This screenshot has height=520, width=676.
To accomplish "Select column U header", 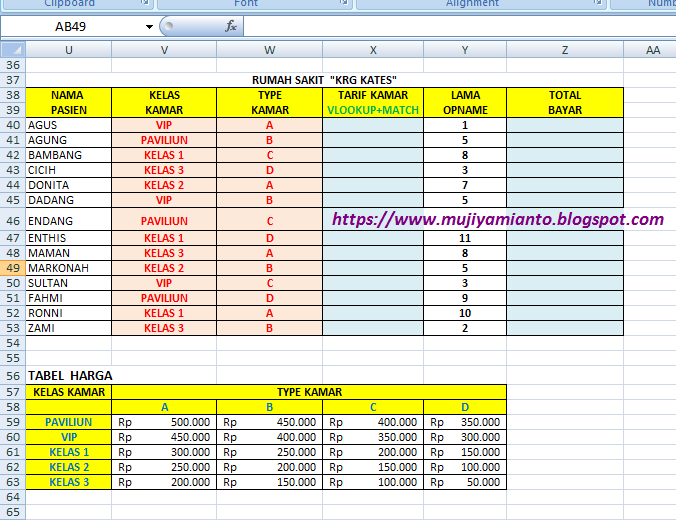I will pyautogui.click(x=69, y=50).
